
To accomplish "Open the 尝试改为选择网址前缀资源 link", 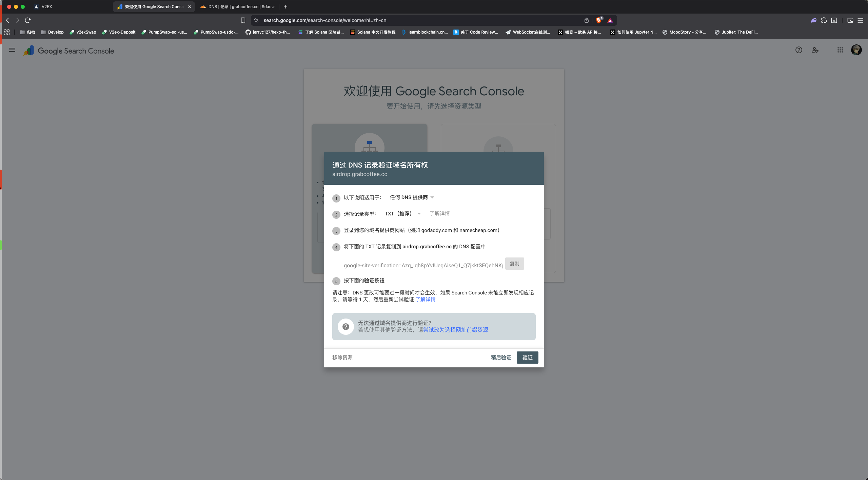I will (x=456, y=329).
